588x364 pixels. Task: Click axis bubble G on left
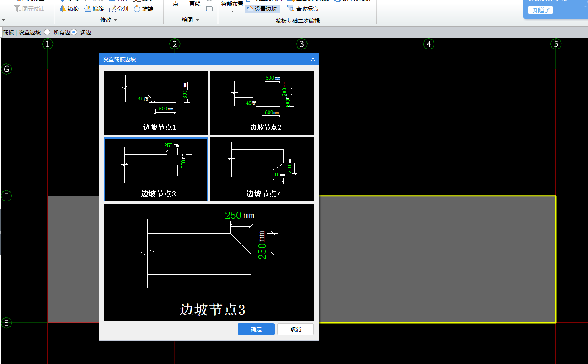pos(6,69)
